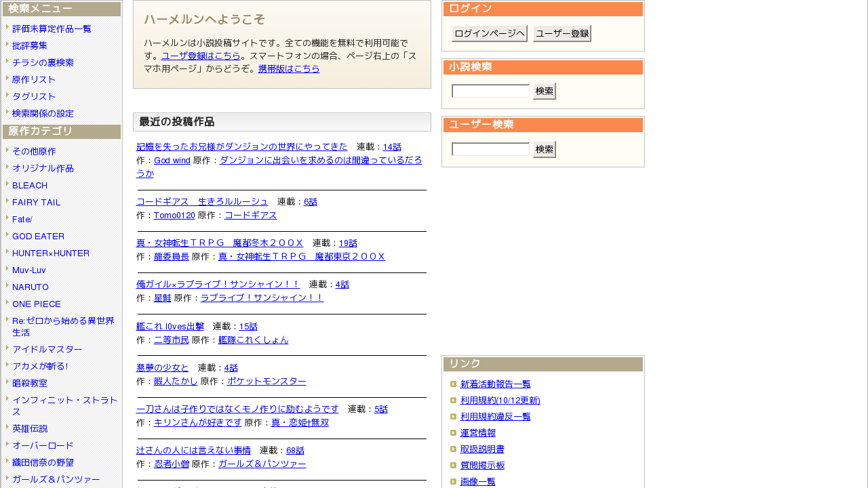
Task: Select 織田信奈の野望 category
Action: [43, 462]
